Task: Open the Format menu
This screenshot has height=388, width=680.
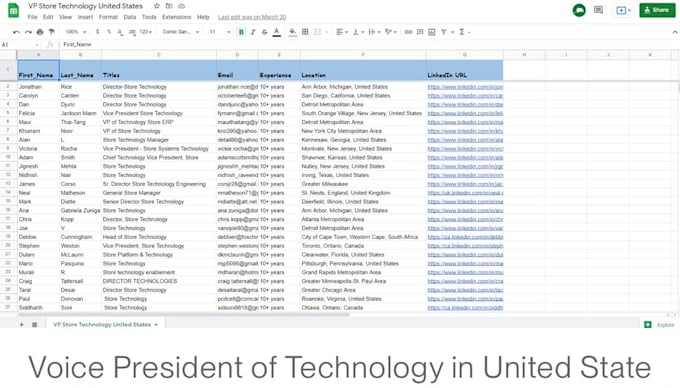Action: [108, 17]
